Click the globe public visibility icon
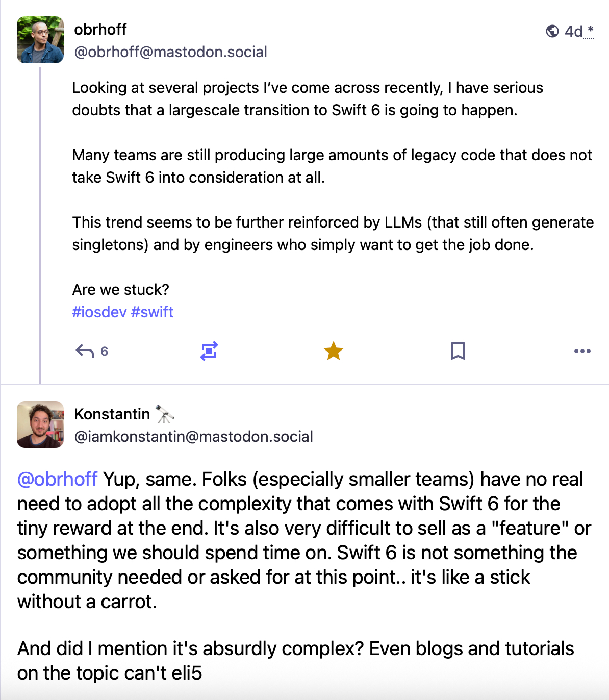 point(552,32)
